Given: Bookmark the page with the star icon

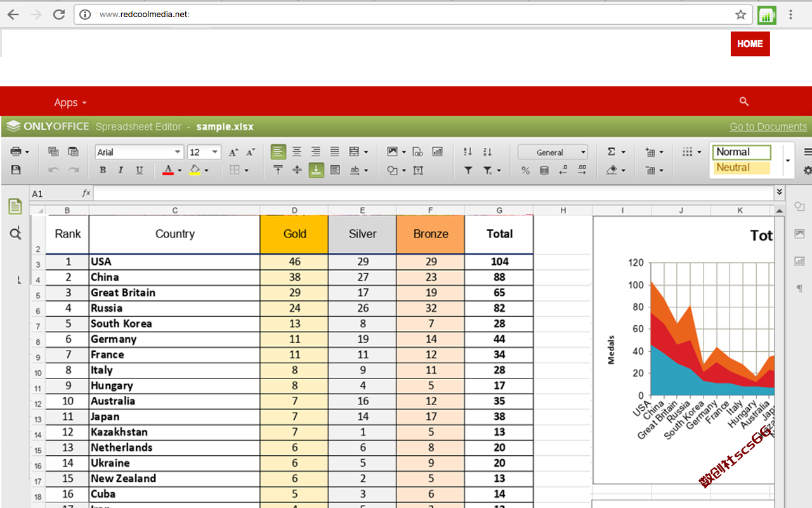Looking at the screenshot, I should pyautogui.click(x=740, y=15).
